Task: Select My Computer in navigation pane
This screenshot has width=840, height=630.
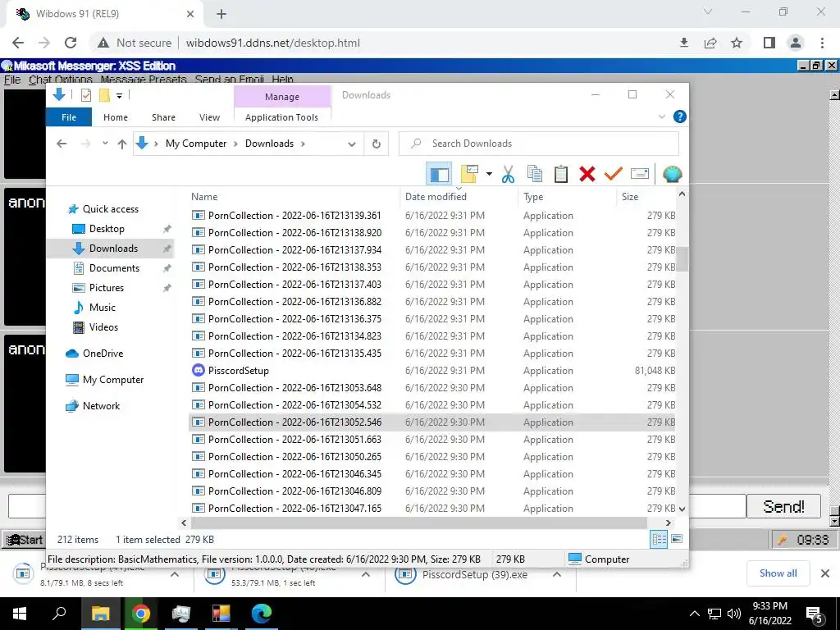Action: click(x=113, y=380)
